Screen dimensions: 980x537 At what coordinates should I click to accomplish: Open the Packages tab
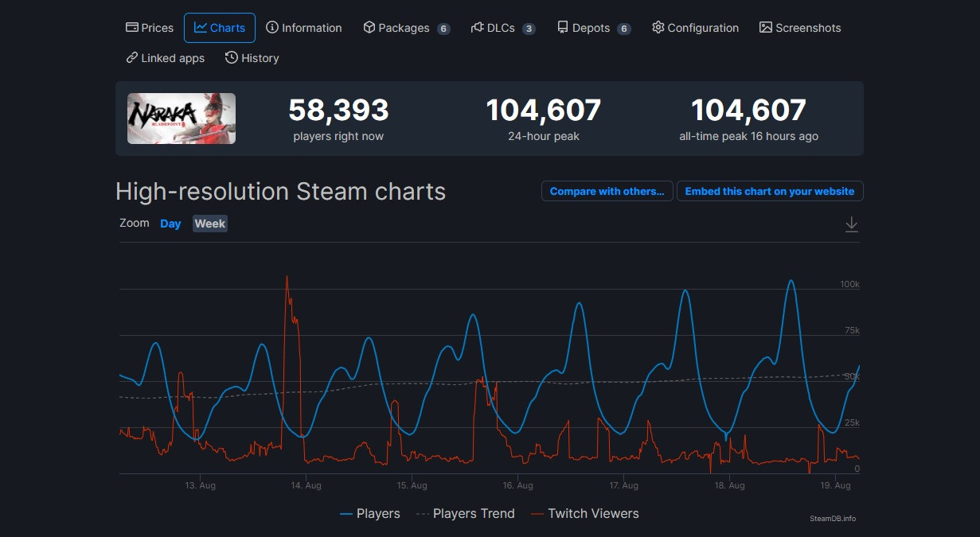point(405,28)
